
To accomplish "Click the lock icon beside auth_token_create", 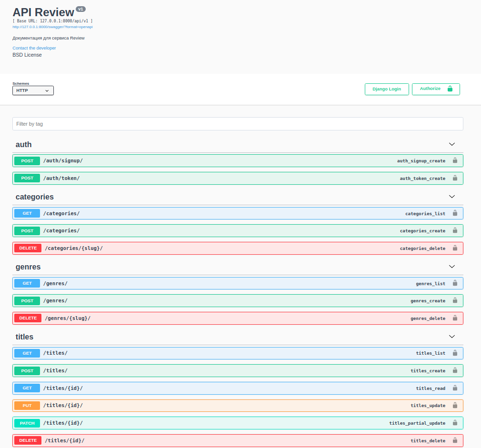I will (x=455, y=178).
